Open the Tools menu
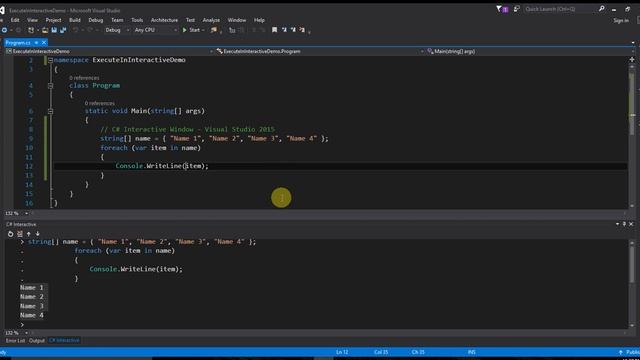Screen dimensions: 640x360 pos(137,20)
